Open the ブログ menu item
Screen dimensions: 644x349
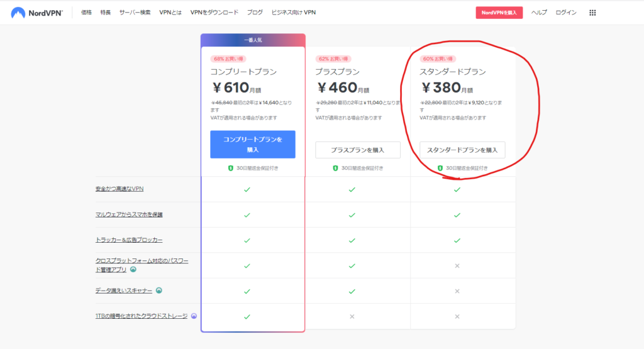coord(255,13)
